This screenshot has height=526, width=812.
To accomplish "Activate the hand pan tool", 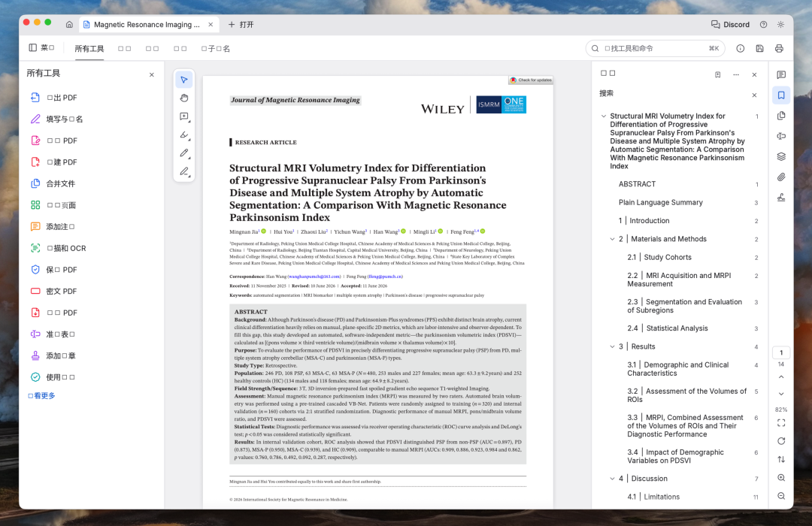I will (x=184, y=98).
